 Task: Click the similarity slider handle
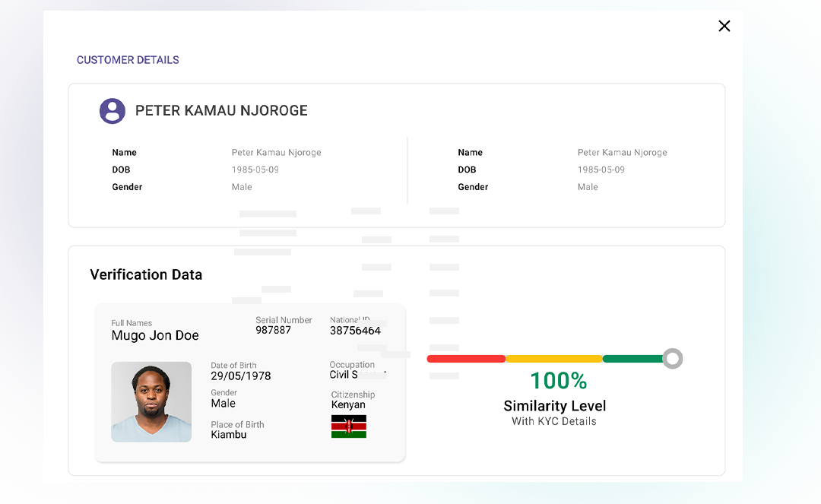(672, 359)
